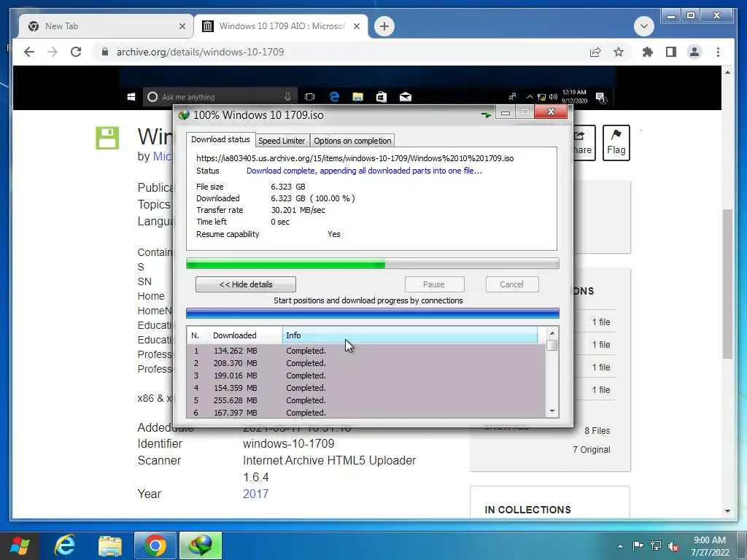The height and width of the screenshot is (560, 747).
Task: Click the Chrome taskbar icon
Action: click(155, 545)
